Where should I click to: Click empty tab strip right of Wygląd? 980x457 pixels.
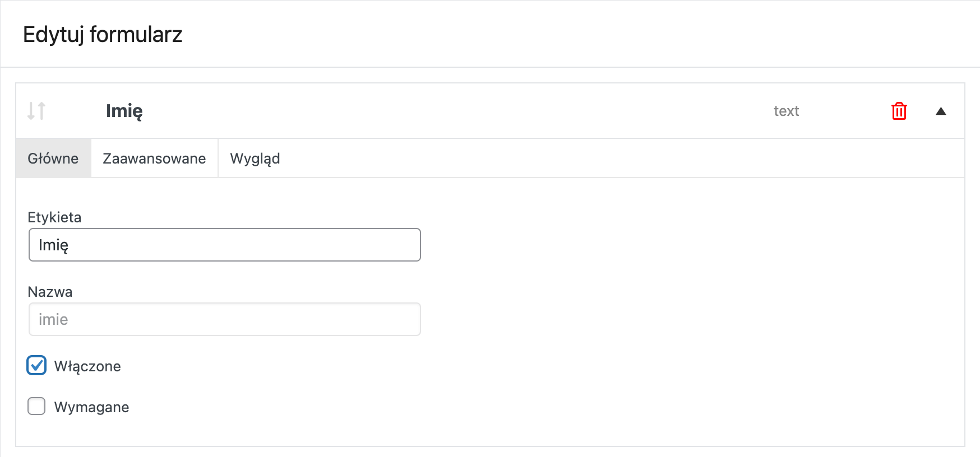617,158
